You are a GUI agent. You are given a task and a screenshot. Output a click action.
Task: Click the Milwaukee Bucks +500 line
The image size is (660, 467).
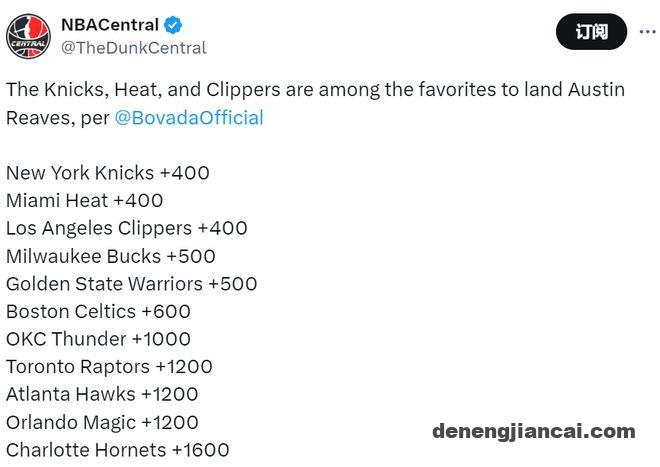(x=111, y=256)
